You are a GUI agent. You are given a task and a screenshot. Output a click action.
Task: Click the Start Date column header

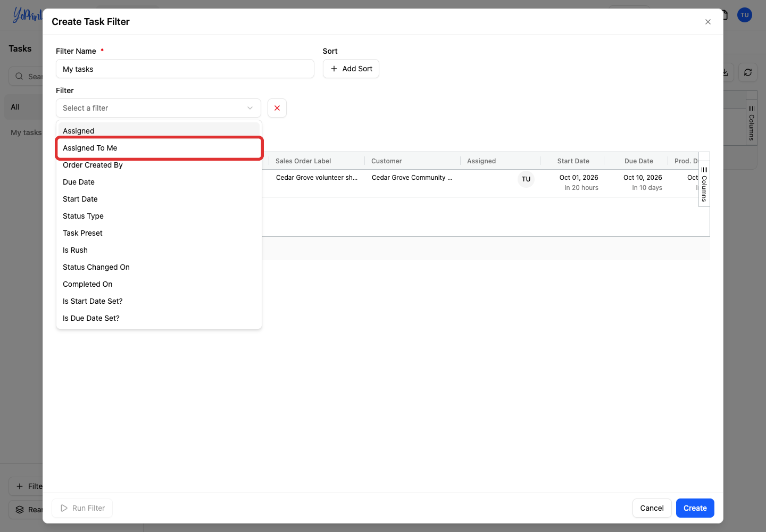(x=573, y=161)
